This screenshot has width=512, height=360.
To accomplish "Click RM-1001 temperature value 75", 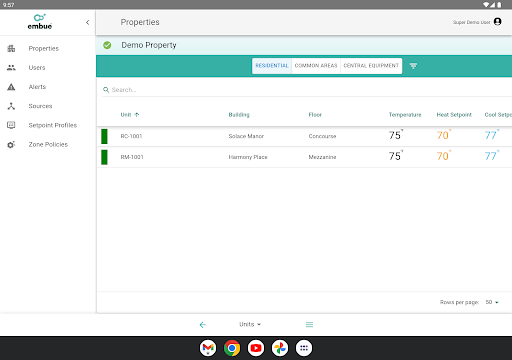I will (396, 156).
